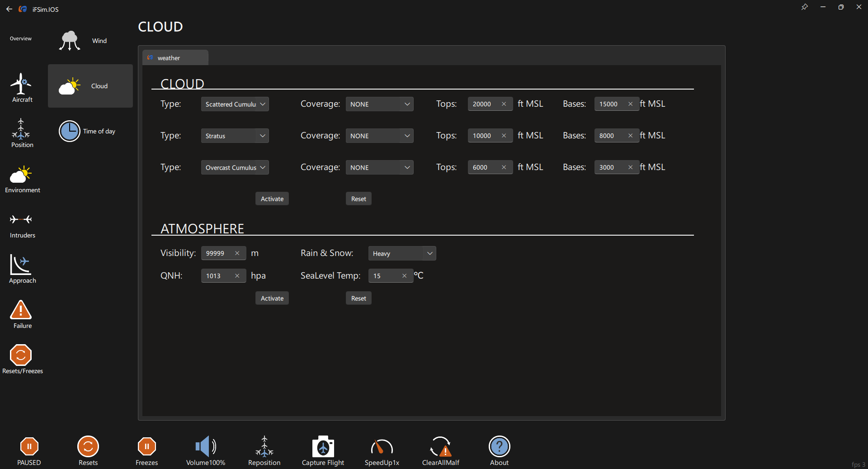This screenshot has height=469, width=868.
Task: Open the About help icon
Action: pyautogui.click(x=499, y=448)
